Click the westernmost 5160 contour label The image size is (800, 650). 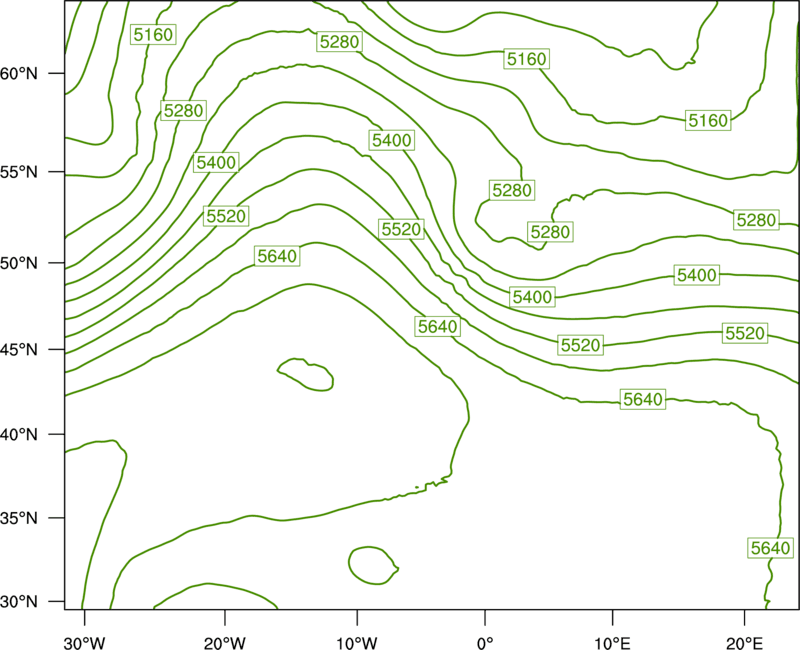point(153,35)
